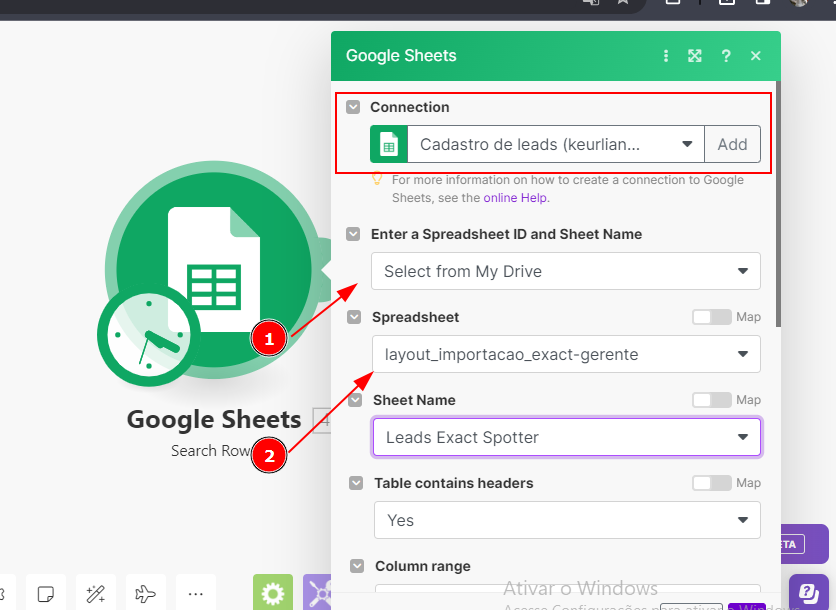Open the layout_importacao_exact-gerente spreadsheet dropdown
Image resolution: width=836 pixels, height=610 pixels.
(x=566, y=354)
